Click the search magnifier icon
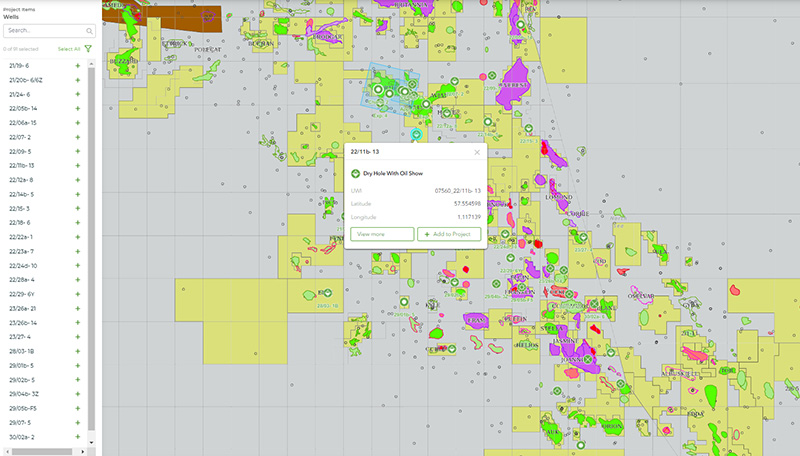This screenshot has width=800, height=456. (x=89, y=30)
